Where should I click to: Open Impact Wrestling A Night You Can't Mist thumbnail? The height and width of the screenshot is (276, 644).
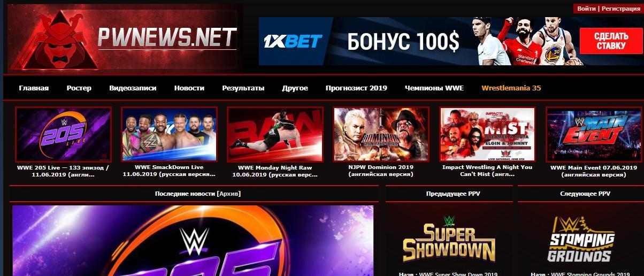[487, 134]
